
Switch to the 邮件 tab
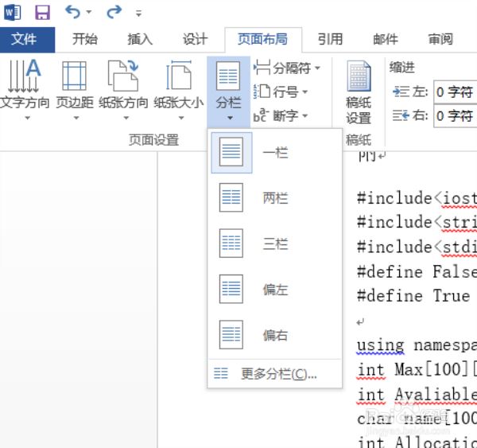[x=386, y=39]
